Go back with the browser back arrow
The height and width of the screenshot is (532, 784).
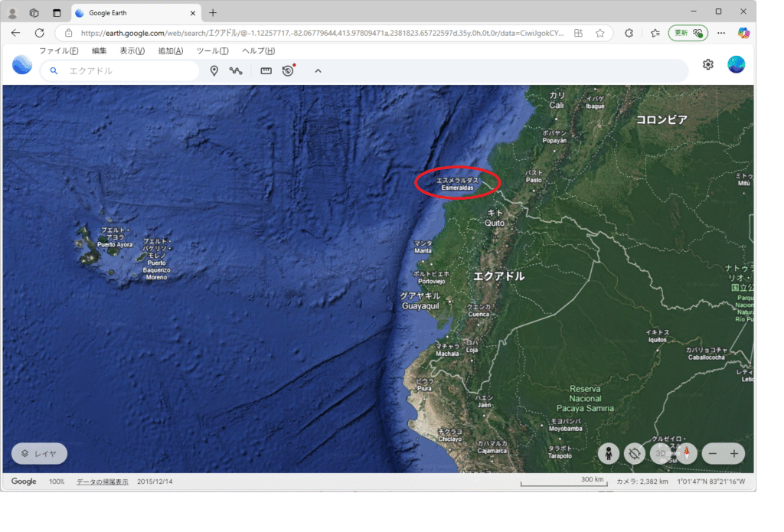[x=15, y=33]
